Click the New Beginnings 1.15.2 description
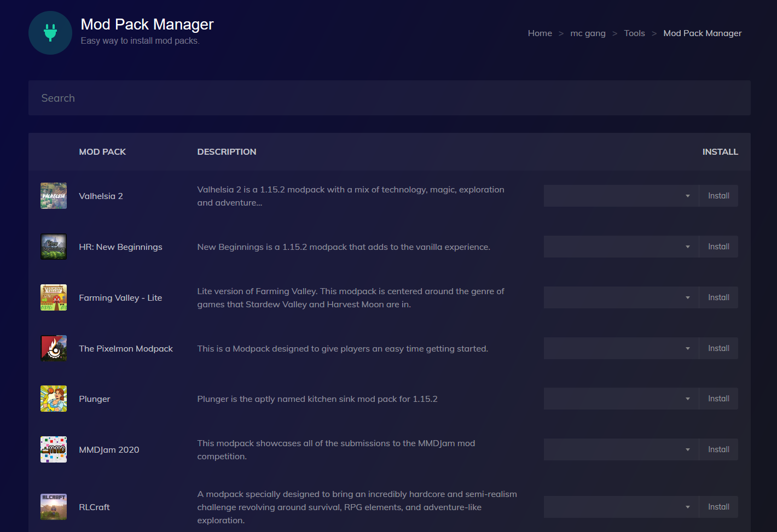The width and height of the screenshot is (777, 532). [x=344, y=247]
